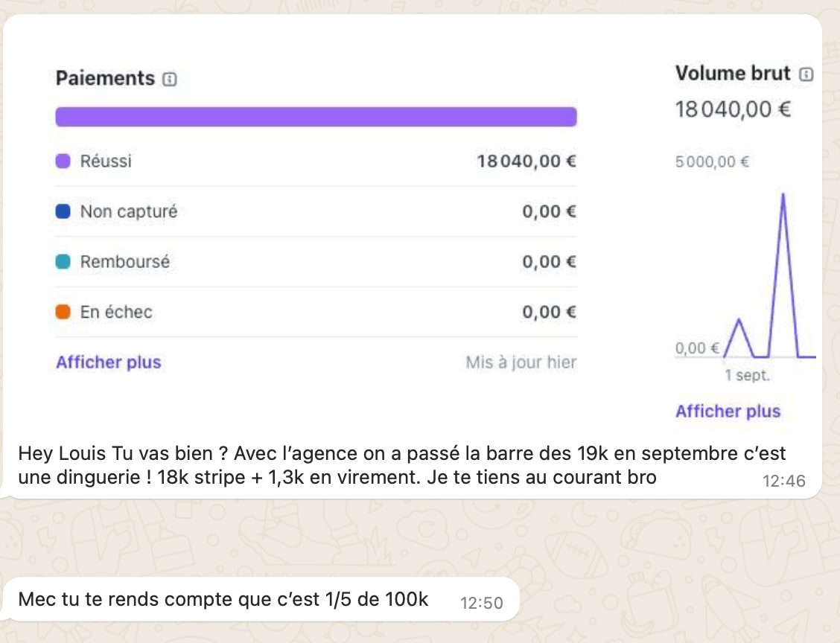The height and width of the screenshot is (643, 840).
Task: Click the info icon beside Volume brut
Action: click(x=806, y=74)
